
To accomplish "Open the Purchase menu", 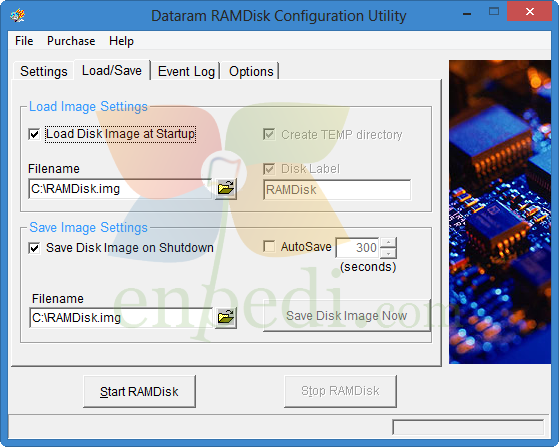I will [x=71, y=41].
